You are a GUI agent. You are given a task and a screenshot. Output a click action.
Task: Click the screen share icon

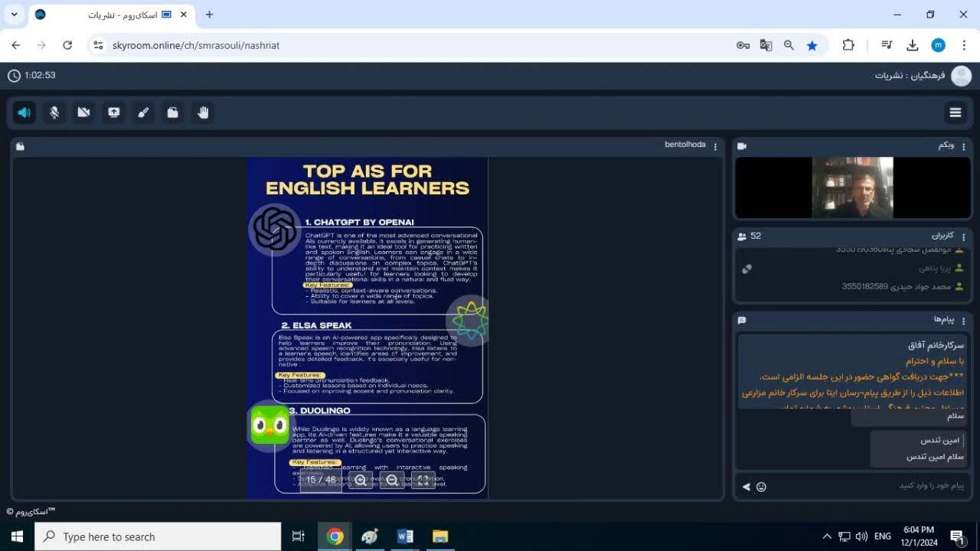tap(113, 112)
